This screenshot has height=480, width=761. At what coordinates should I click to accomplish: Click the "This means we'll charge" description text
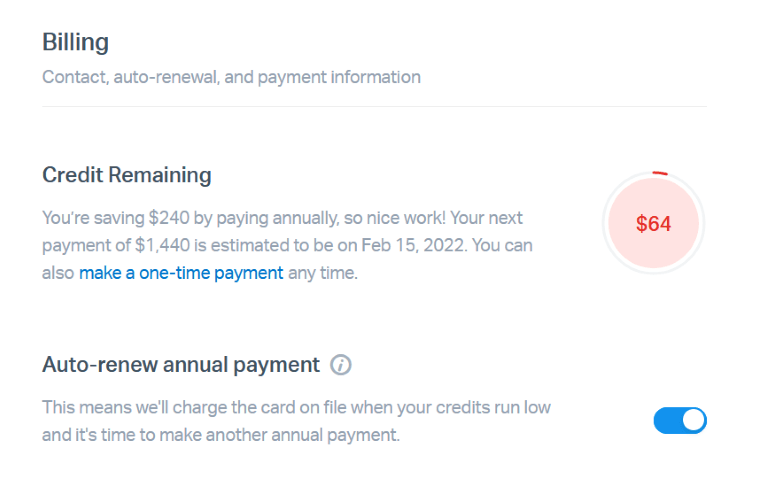130,408
